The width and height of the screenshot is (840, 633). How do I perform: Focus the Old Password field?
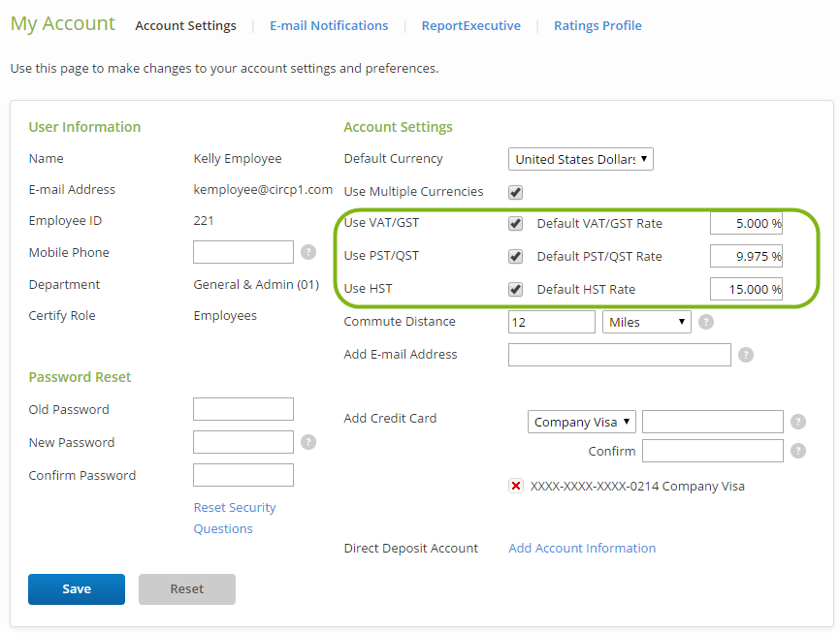tap(243, 409)
